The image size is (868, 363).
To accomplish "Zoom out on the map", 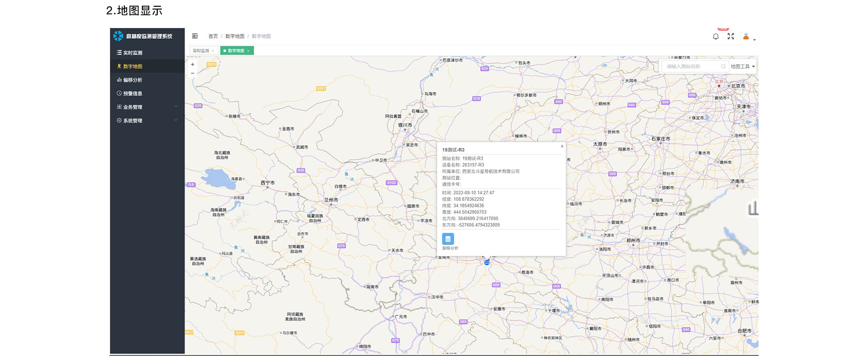I will (193, 73).
